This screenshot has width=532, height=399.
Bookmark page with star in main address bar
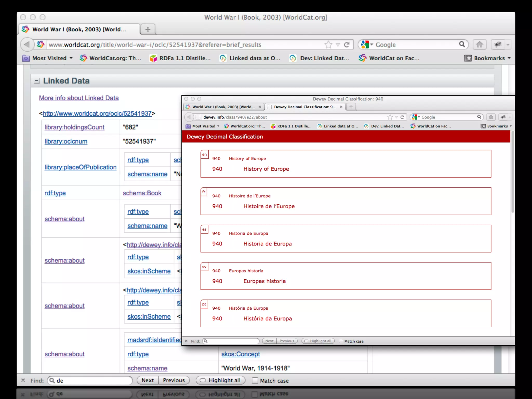(328, 45)
